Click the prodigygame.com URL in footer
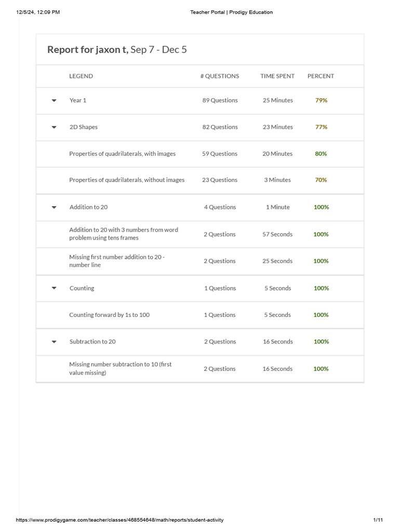399x532 pixels. click(120, 520)
